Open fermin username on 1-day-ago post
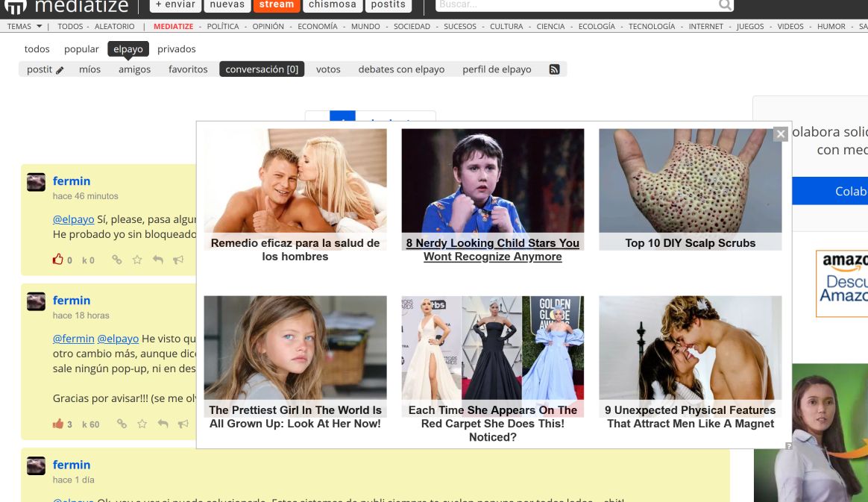Screen dimensions: 868x502 pos(72,465)
